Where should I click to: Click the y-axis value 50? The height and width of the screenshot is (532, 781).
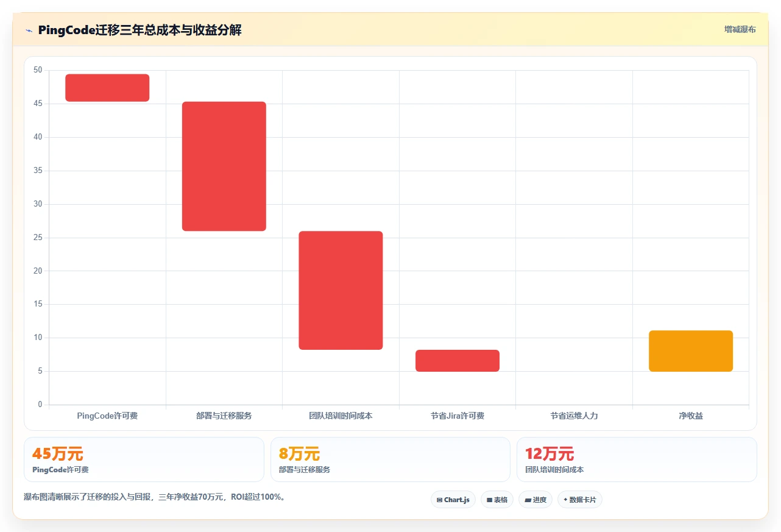38,70
